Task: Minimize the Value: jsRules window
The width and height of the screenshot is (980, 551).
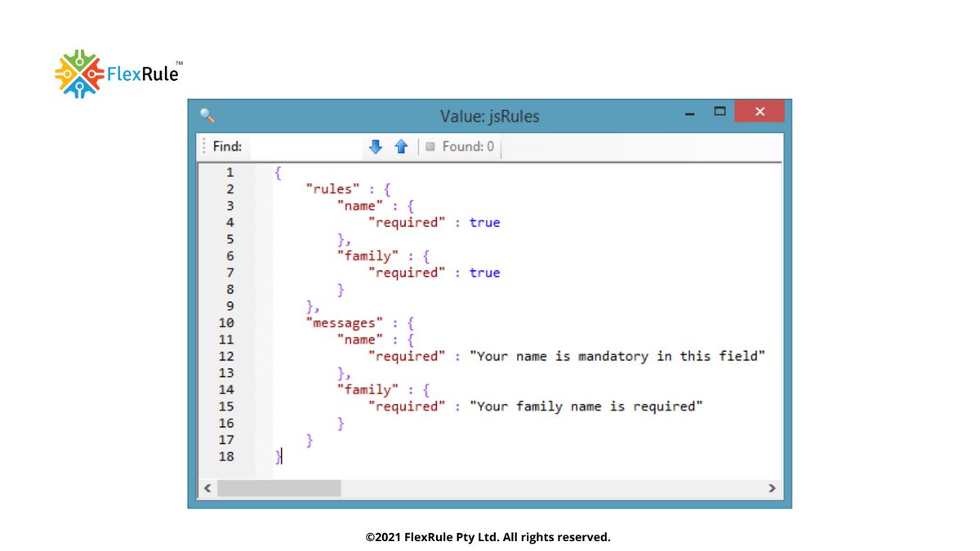Action: [690, 114]
